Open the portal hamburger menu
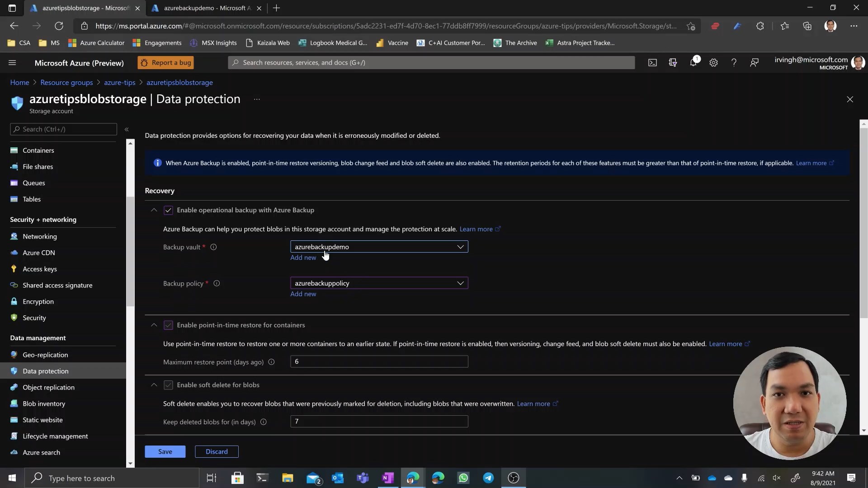868x488 pixels. pyautogui.click(x=12, y=63)
